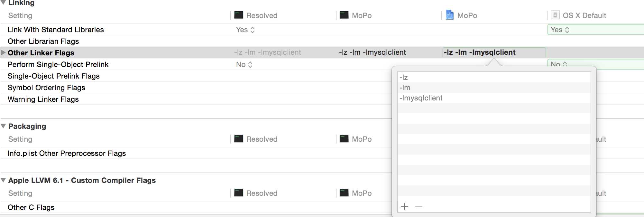Collapse the Linking section triangle
The height and width of the screenshot is (217, 644).
[x=3, y=3]
